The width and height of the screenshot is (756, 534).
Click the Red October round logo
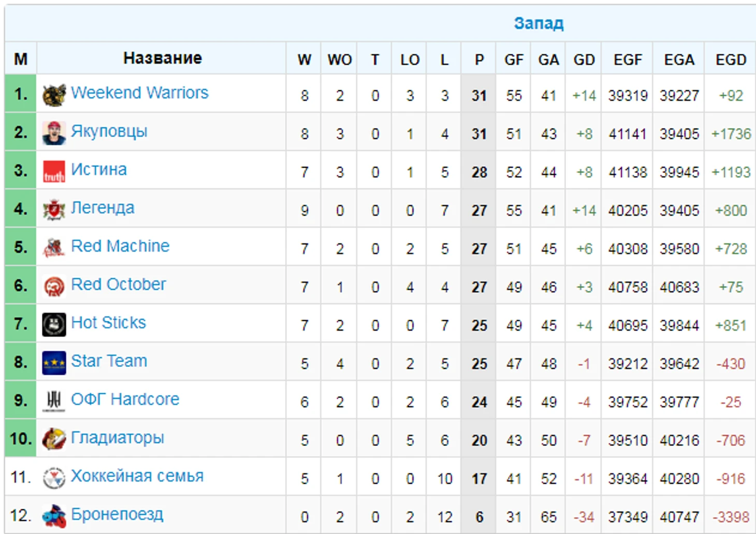(x=54, y=287)
